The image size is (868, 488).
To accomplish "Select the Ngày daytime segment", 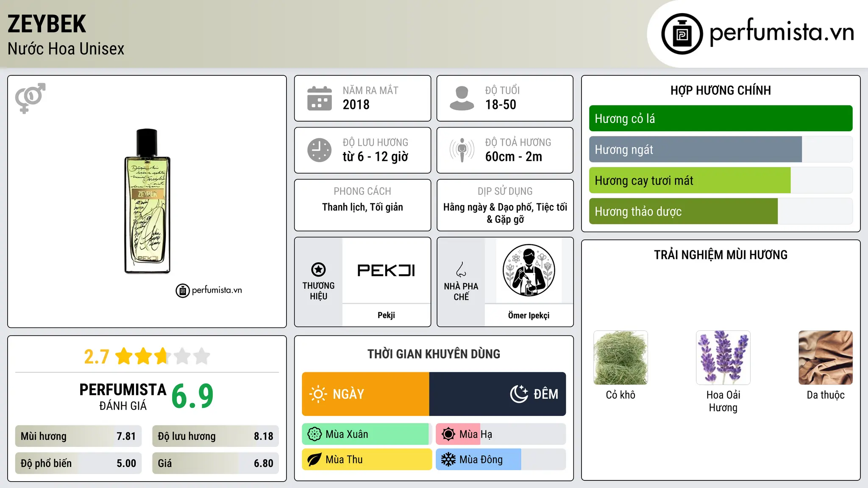I will [x=365, y=394].
